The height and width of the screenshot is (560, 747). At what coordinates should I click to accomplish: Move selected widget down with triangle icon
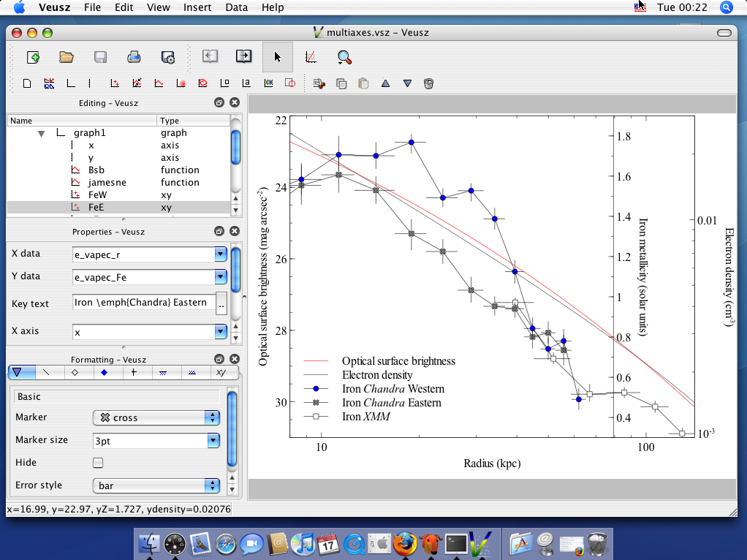click(408, 84)
